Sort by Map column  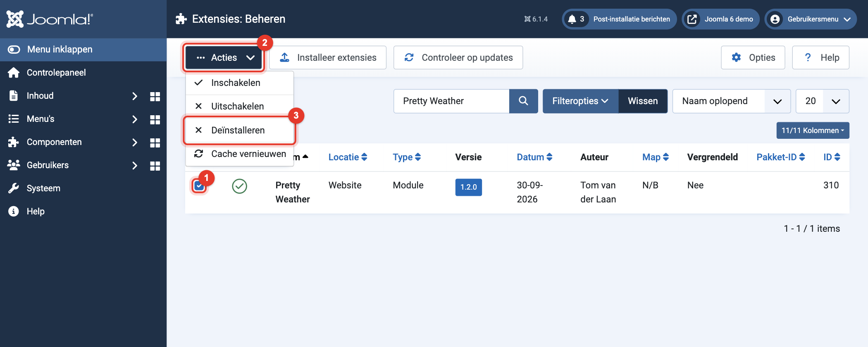[x=656, y=157]
